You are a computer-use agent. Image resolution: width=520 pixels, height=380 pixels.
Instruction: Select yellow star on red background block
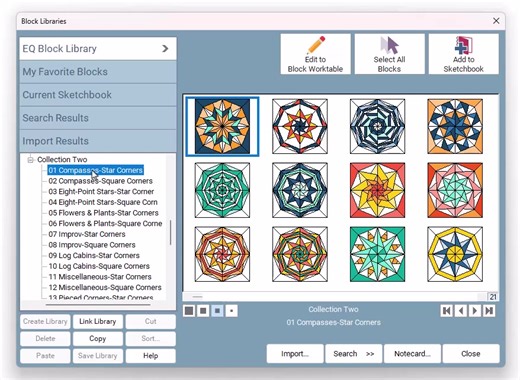point(377,190)
